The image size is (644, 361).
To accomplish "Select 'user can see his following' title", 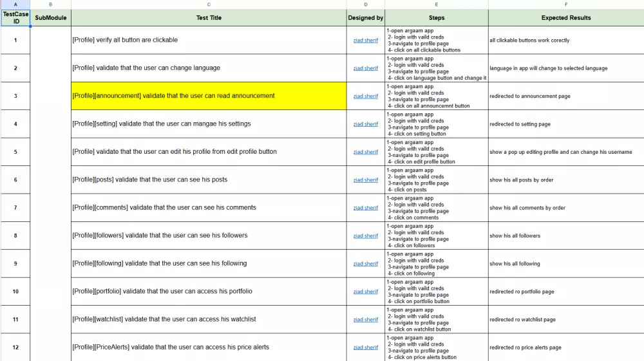I will 209,263.
